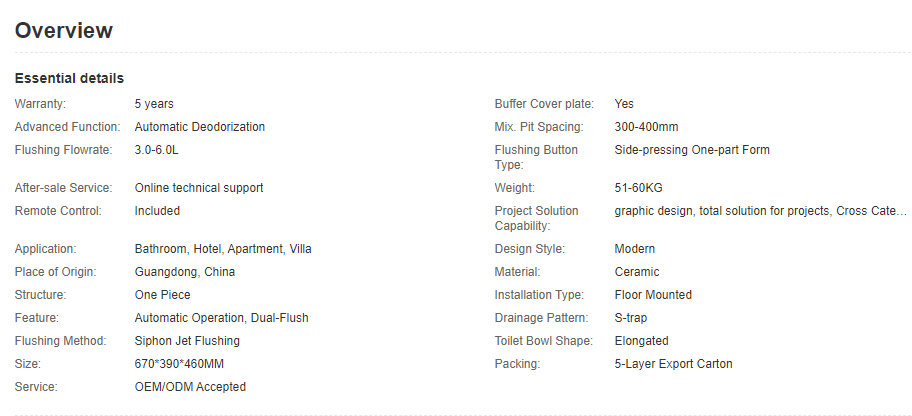Click Guangdong, China origin value
Image resolution: width=912 pixels, height=416 pixels.
pos(185,272)
